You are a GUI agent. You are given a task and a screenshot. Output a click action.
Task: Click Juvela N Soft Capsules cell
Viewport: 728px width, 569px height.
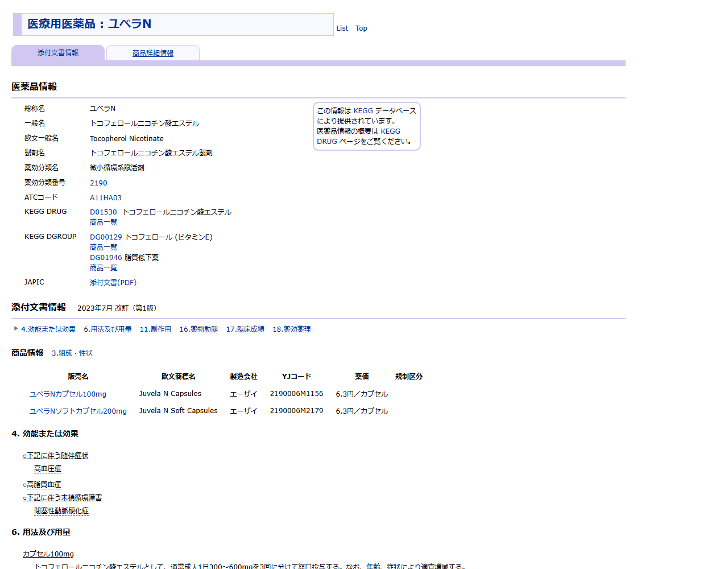(179, 411)
